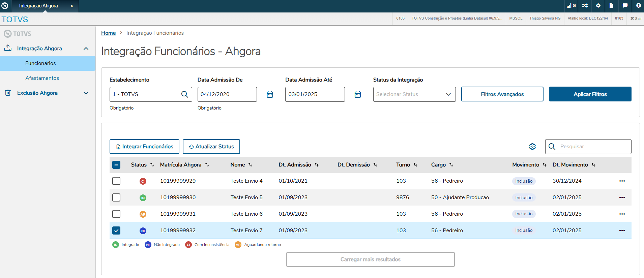644x278 pixels.
Task: Close the Integração Ahgora tab
Action: point(72,6)
